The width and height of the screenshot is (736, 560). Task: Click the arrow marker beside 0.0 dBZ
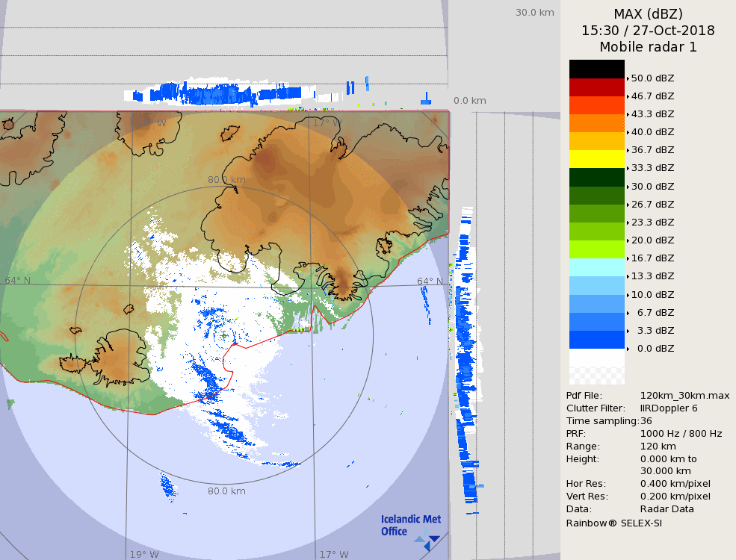coord(628,349)
